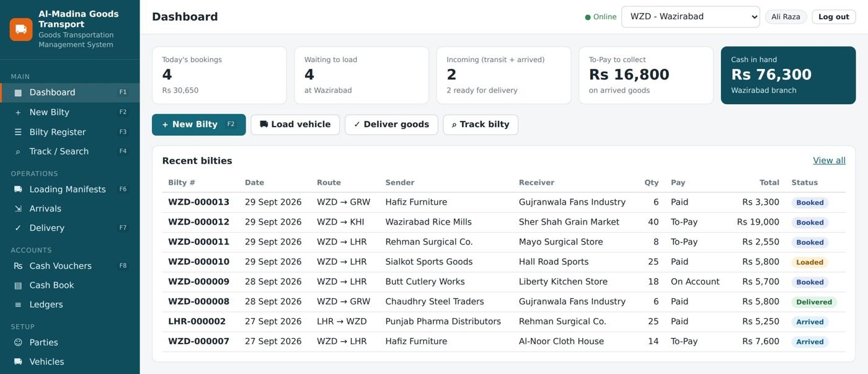
Task: Open the Cash Vouchers menu item
Action: [x=70, y=266]
